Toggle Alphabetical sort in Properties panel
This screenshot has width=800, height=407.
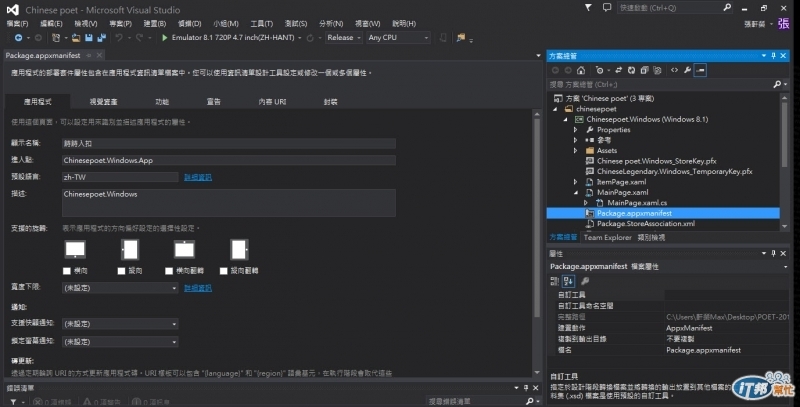click(x=568, y=281)
